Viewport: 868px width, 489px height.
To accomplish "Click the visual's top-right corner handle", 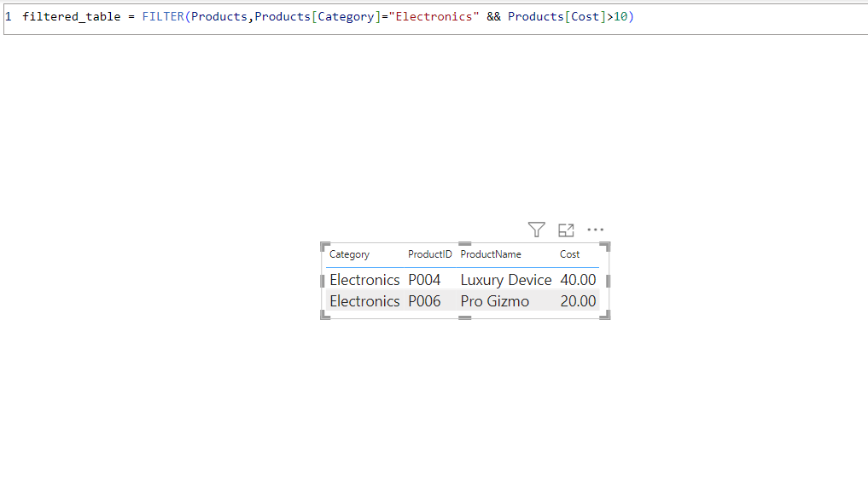I will 606,247.
